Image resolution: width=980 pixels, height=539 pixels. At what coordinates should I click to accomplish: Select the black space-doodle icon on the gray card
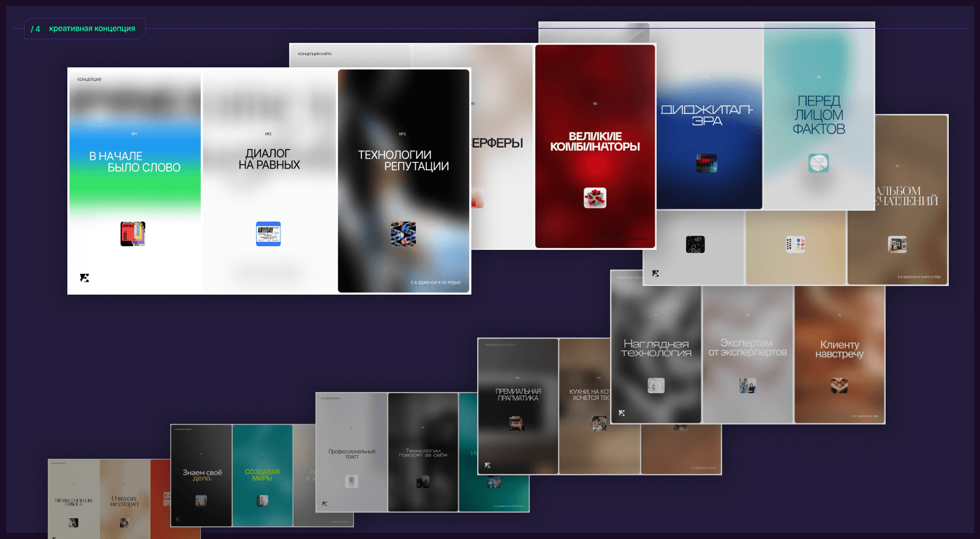[695, 244]
